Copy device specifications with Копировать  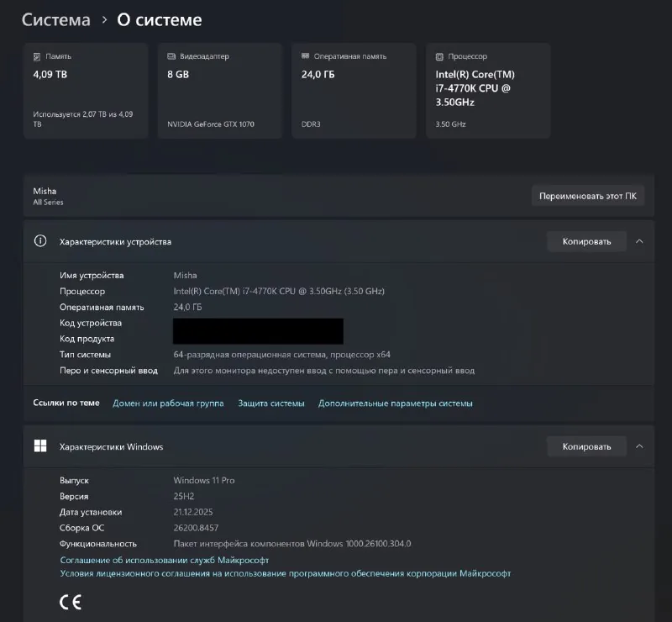[586, 241]
